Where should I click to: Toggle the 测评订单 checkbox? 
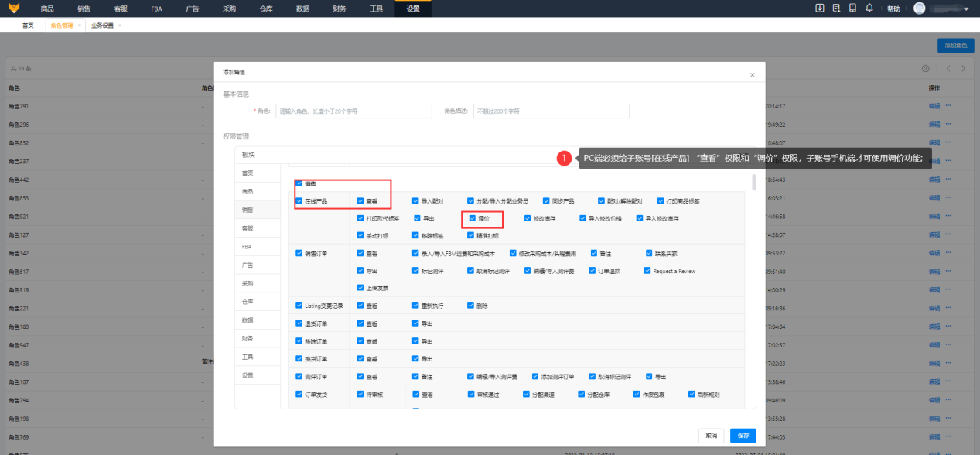tap(299, 377)
